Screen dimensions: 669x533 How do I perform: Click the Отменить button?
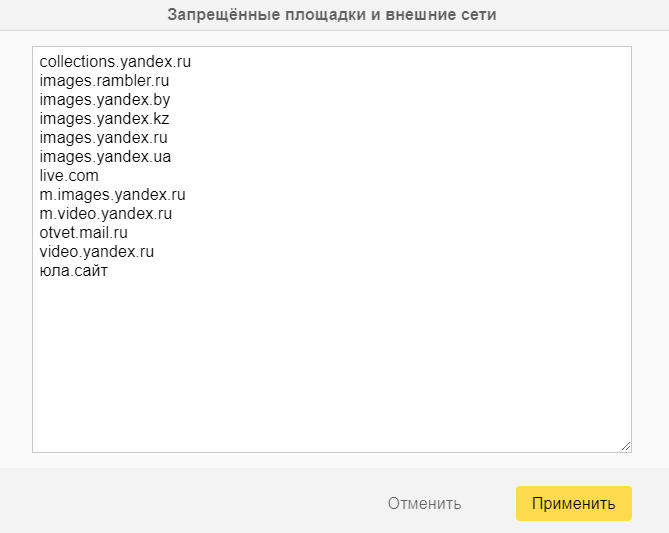(424, 503)
